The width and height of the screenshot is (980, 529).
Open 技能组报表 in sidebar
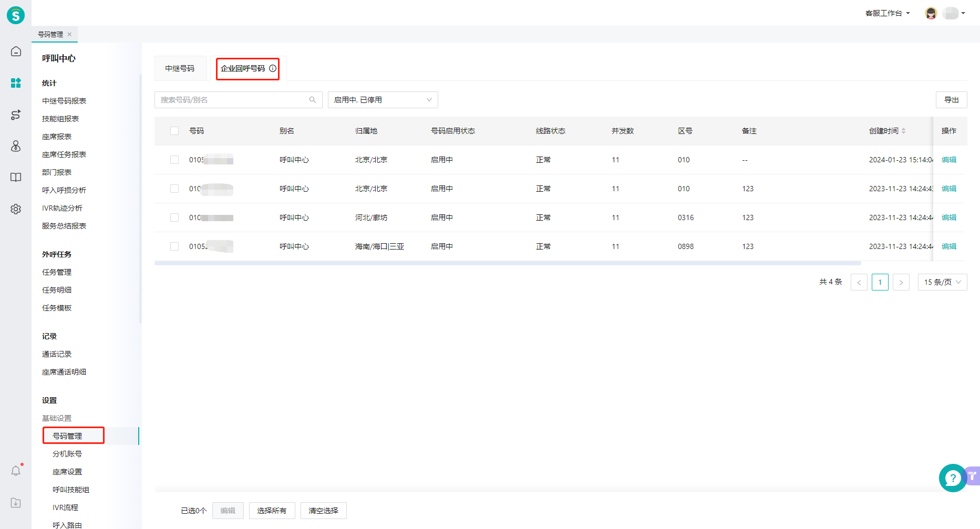[x=60, y=119]
